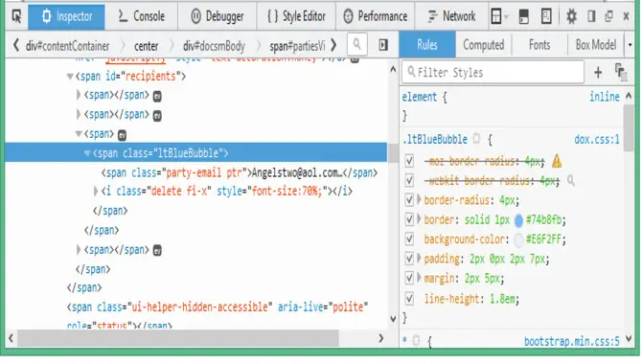This screenshot has width=642, height=364.
Task: Select center breadcrumb
Action: pos(147,46)
